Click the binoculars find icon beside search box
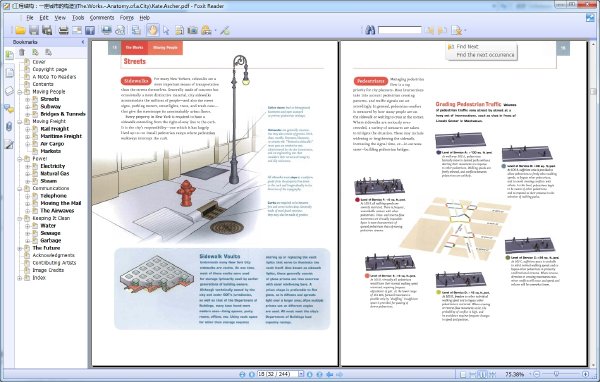 point(370,30)
